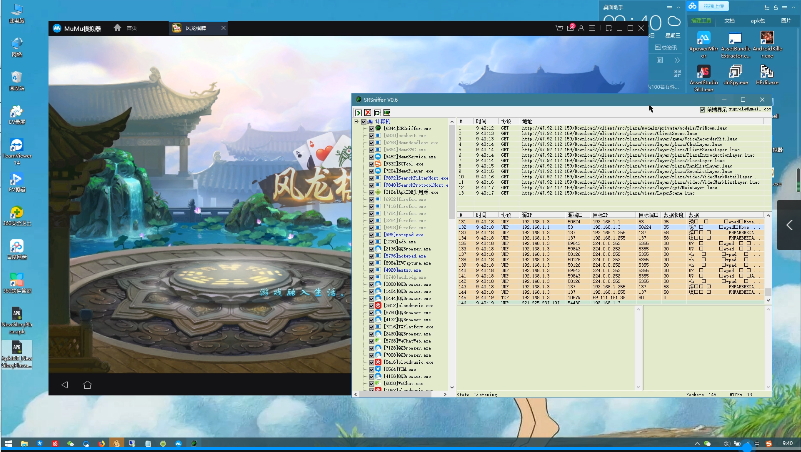Select HTTP request row number 13
The image size is (801, 452).
click(x=614, y=193)
